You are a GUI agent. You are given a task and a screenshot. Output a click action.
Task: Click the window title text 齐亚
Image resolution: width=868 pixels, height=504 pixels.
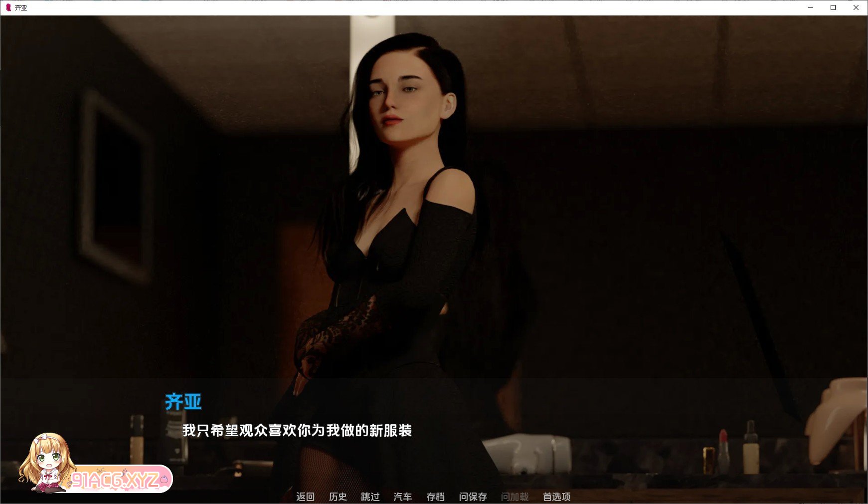point(21,7)
